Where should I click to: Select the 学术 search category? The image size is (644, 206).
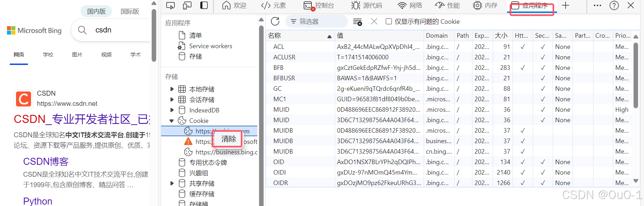coord(136,55)
